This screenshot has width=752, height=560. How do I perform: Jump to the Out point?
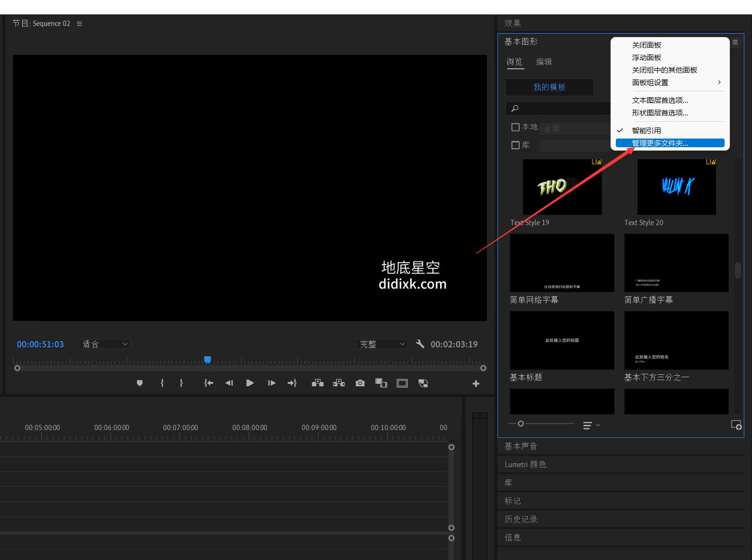pos(292,383)
